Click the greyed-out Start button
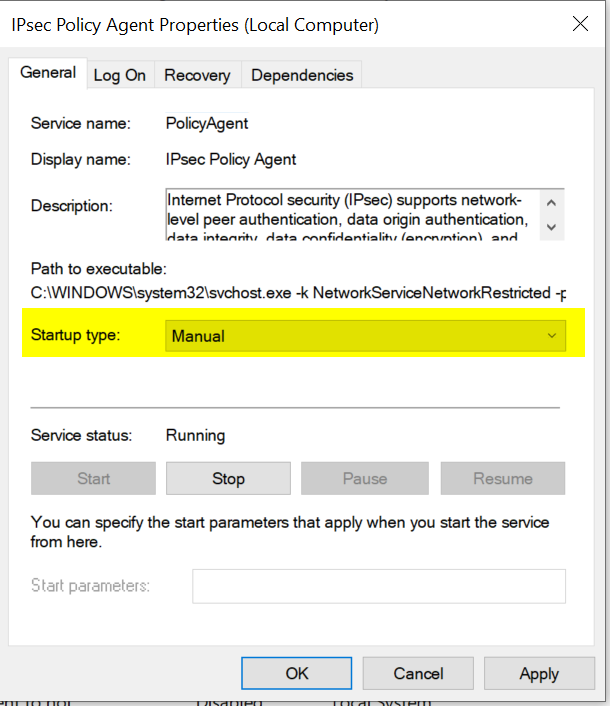The height and width of the screenshot is (706, 610). pos(93,478)
